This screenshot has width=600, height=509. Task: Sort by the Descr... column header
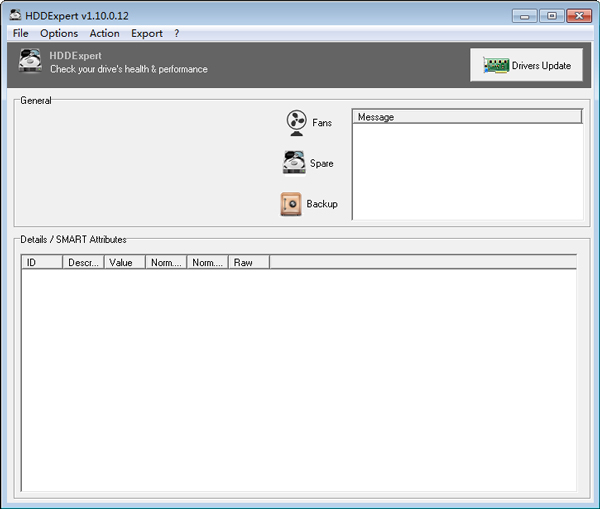83,263
